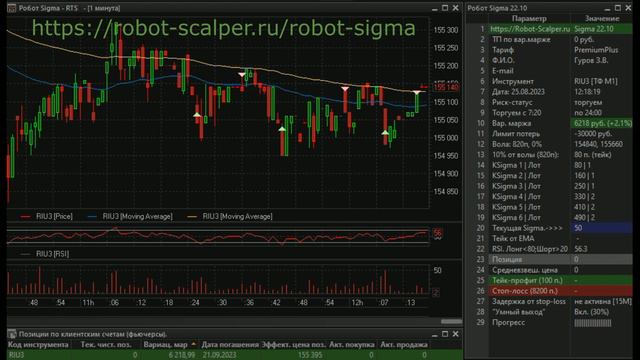The width and height of the screenshot is (640, 360).
Task: Select the Лимит потерь parameter row
Action: click(549, 134)
